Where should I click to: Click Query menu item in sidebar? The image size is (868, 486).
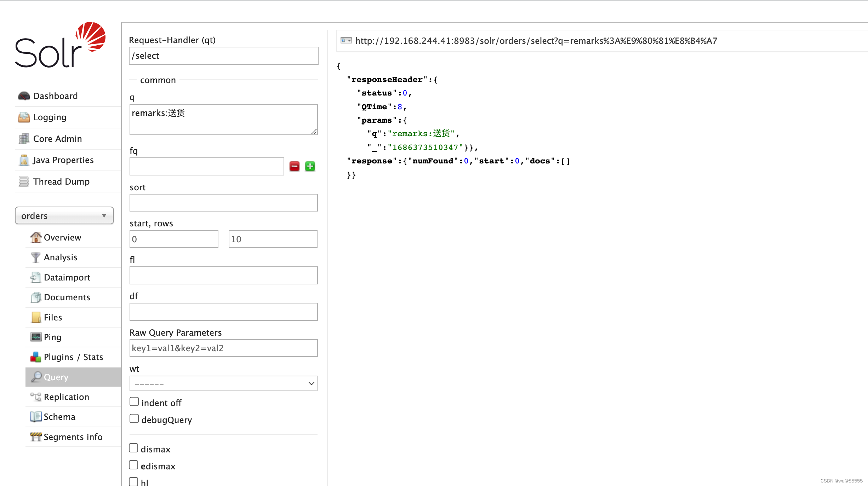point(56,377)
